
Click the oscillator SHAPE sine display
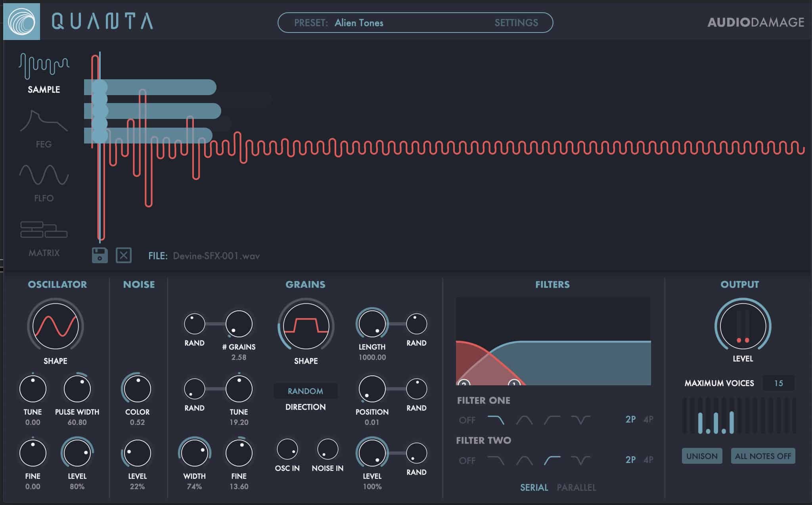tap(56, 326)
